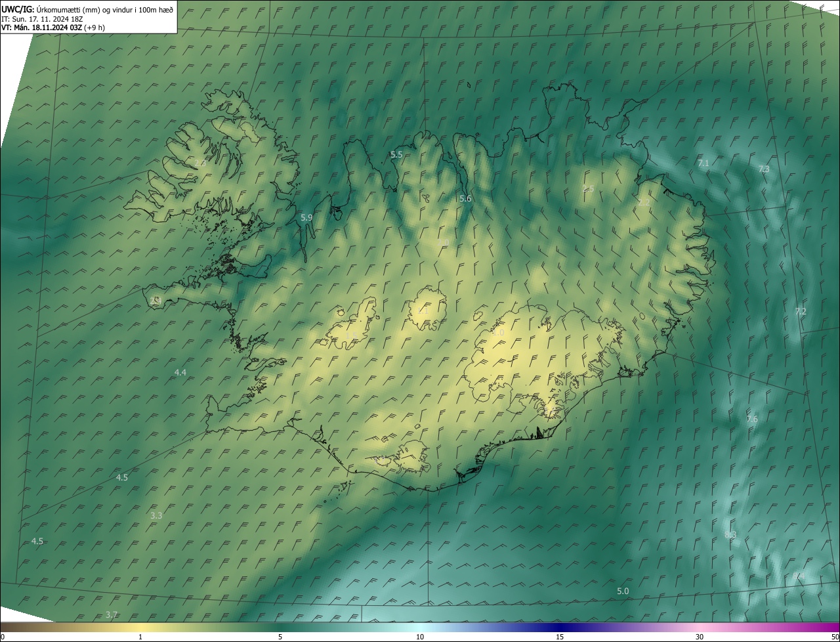This screenshot has width=840, height=642.
Task: Click the 7.2 value label on the map
Action: [801, 311]
